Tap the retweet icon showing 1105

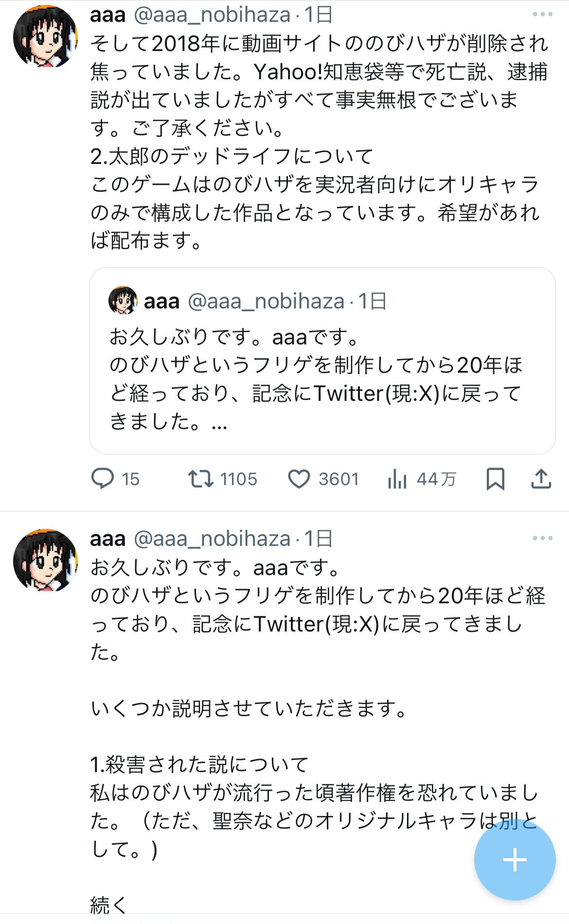201,479
